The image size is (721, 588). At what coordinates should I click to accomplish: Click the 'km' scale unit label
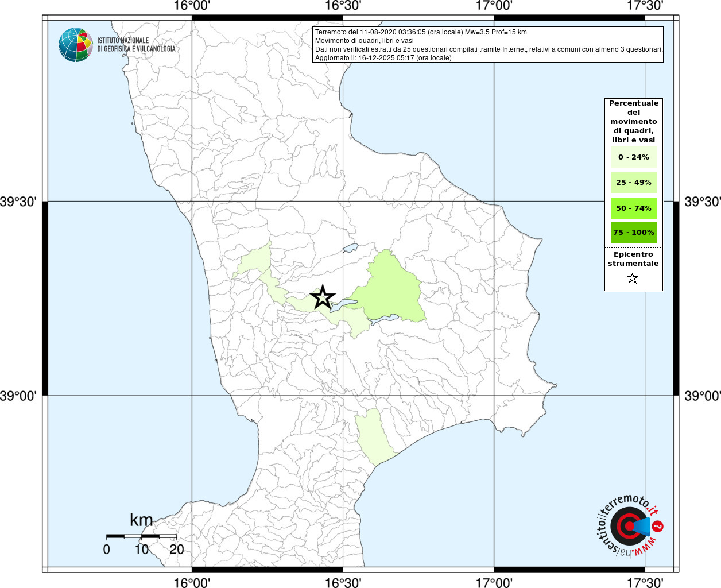coord(141,520)
